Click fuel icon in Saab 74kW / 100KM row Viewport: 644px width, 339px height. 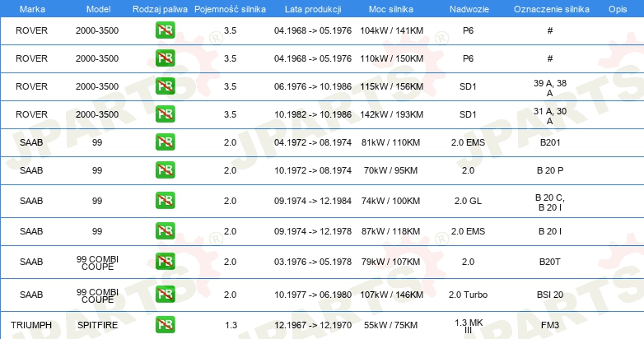coord(165,201)
